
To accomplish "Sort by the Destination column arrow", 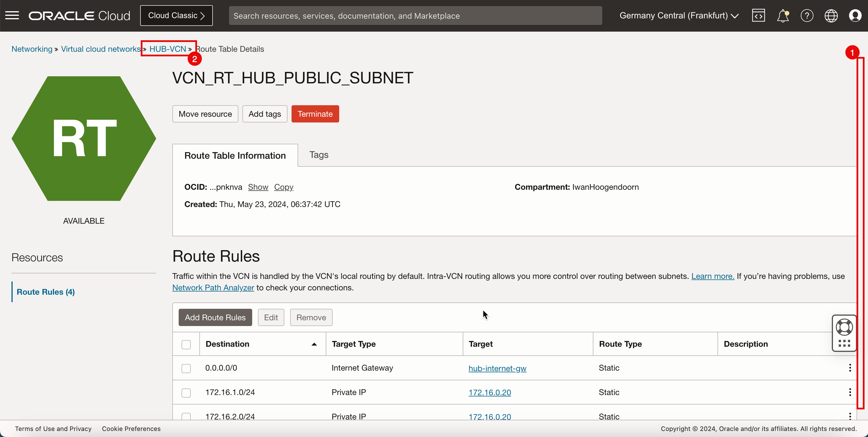I will [x=314, y=344].
